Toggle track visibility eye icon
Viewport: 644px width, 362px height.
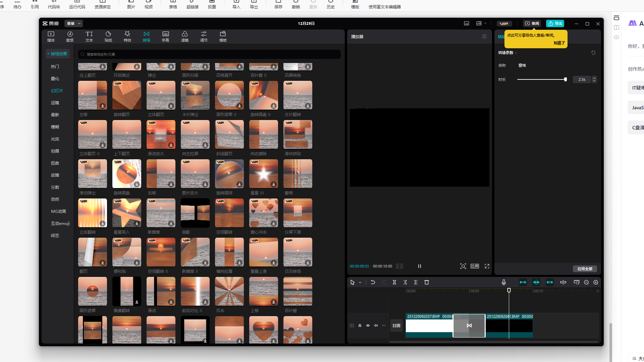tap(368, 325)
